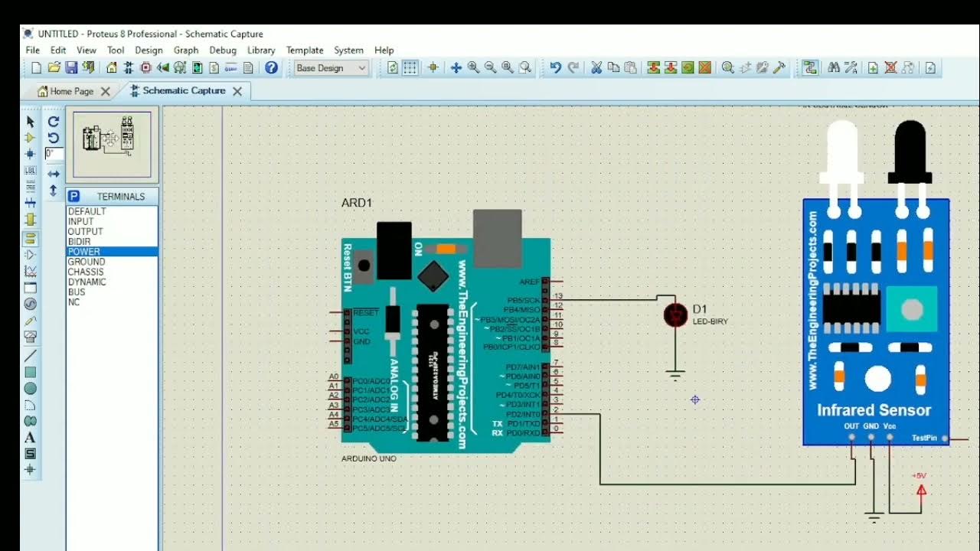Open the Graph menu
Viewport: 980px width, 551px height.
pyautogui.click(x=186, y=50)
